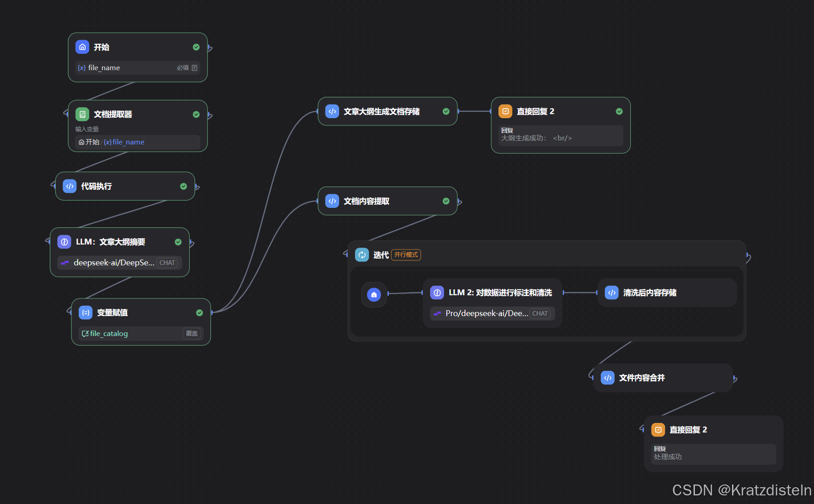The image size is (814, 504).
Task: Click the 必填 label in 开始 node
Action: point(183,68)
